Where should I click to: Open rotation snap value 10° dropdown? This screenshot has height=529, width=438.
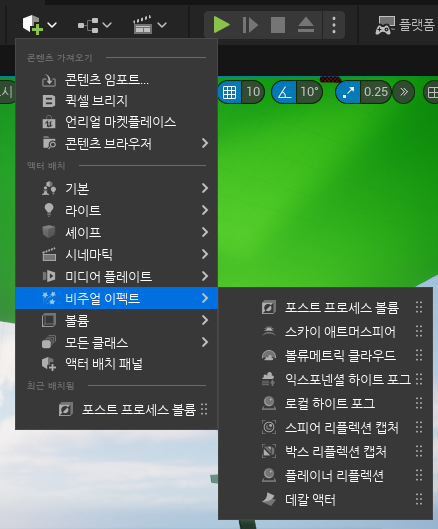[309, 92]
